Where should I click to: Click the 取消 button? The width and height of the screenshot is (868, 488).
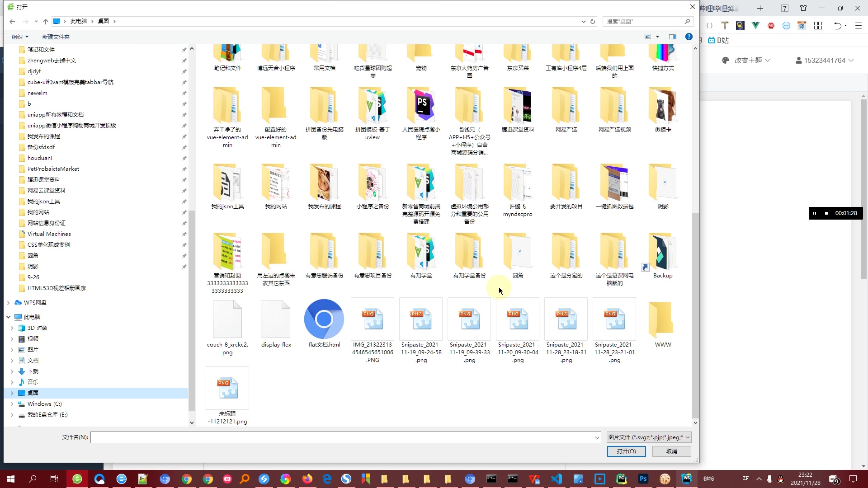[x=671, y=451]
